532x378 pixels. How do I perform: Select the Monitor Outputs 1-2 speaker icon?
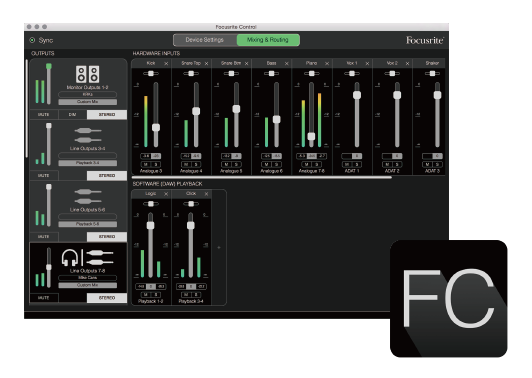click(88, 74)
